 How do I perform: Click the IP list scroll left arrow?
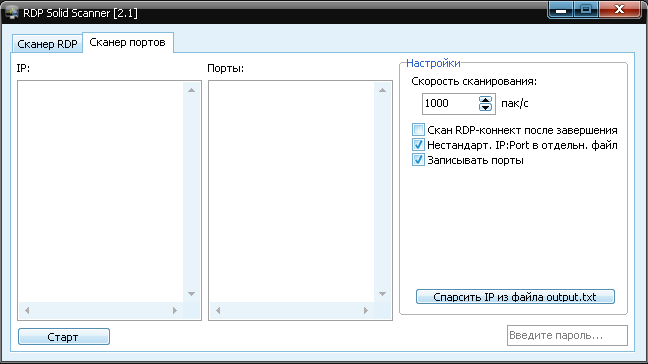pyautogui.click(x=27, y=310)
